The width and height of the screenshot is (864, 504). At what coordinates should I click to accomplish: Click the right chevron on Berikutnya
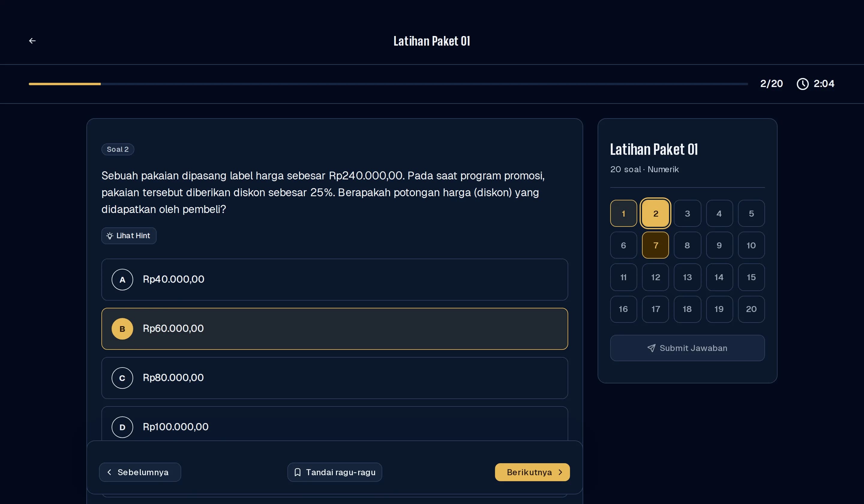click(560, 472)
